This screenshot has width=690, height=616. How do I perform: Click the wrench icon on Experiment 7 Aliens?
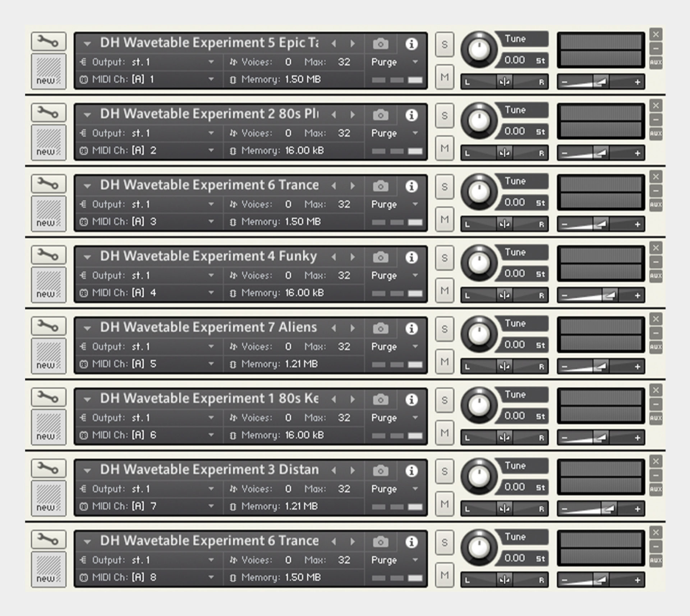(49, 326)
